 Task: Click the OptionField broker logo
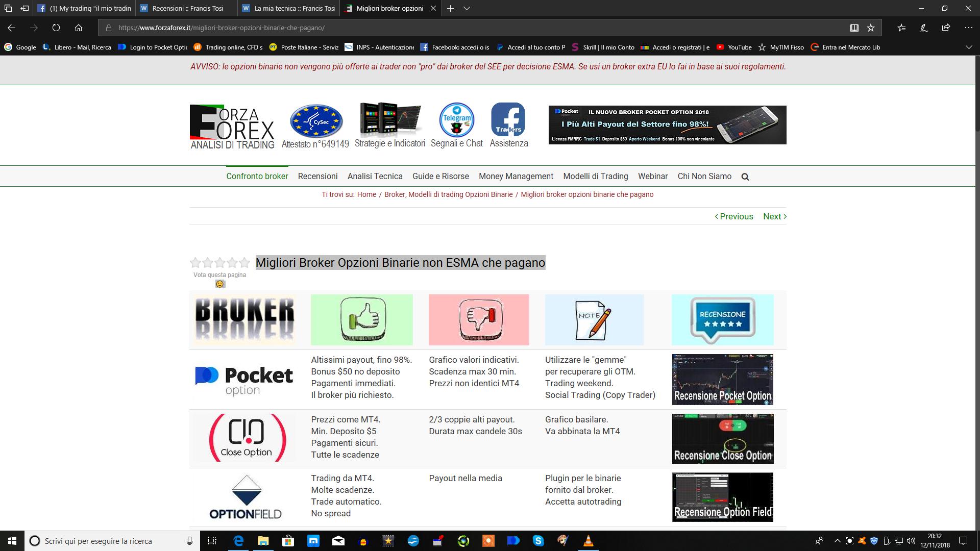(x=246, y=497)
